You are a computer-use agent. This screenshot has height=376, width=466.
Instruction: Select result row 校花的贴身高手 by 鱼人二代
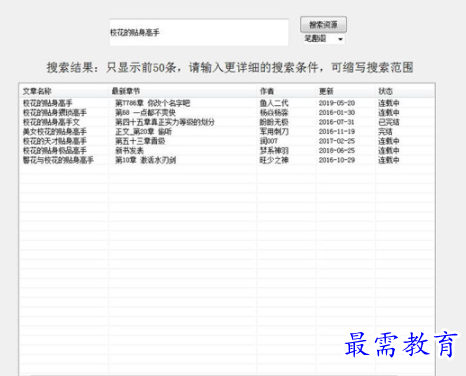(227, 103)
